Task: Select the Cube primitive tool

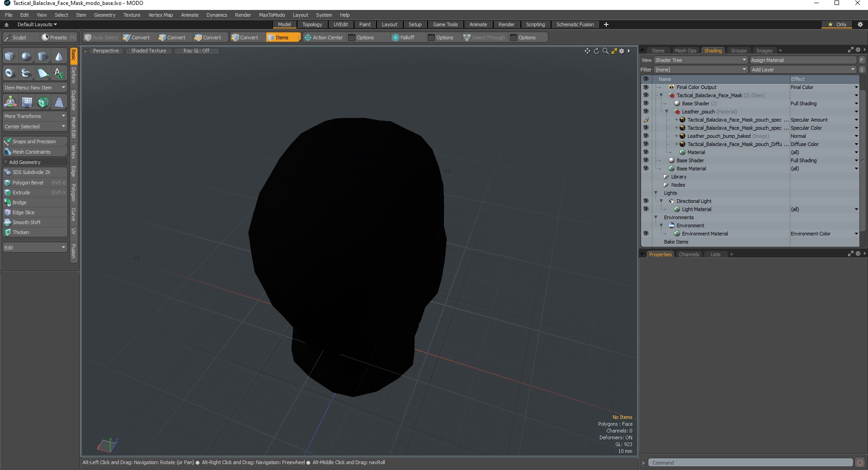Action: pyautogui.click(x=10, y=56)
